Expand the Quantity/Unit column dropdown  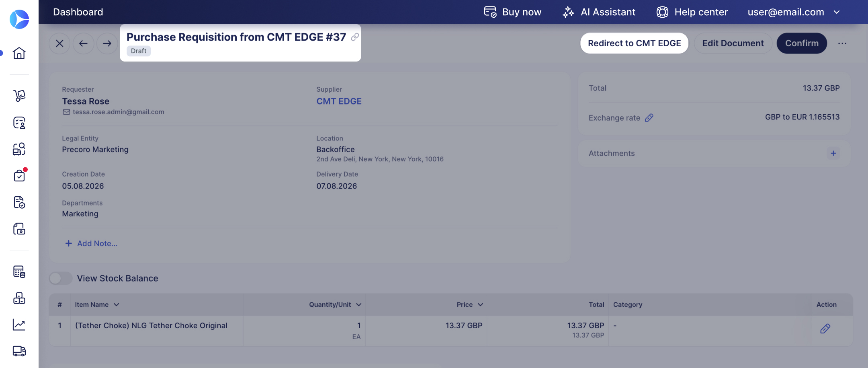359,305
